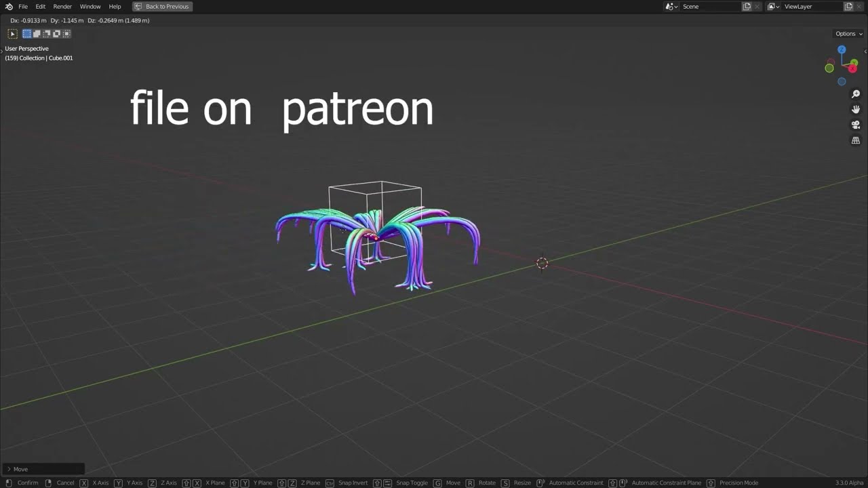
Task: Click the Precision Mode status hint
Action: pos(738,483)
